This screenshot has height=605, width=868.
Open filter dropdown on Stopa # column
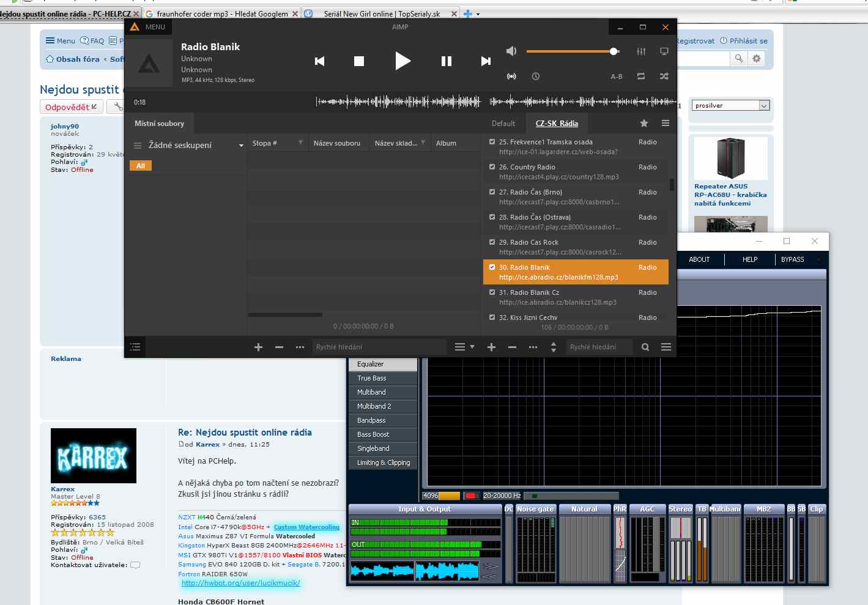[x=300, y=143]
